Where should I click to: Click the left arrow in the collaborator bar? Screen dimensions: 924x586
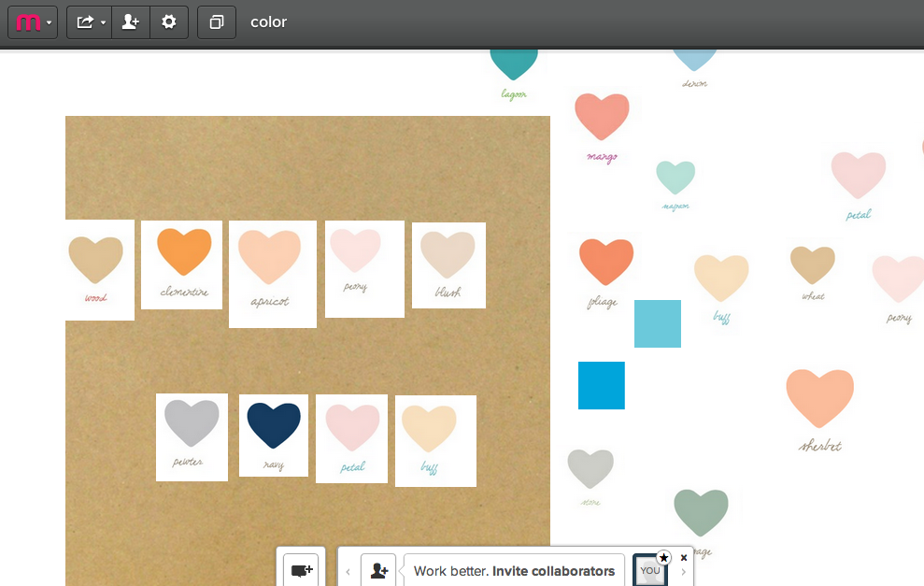(x=348, y=571)
